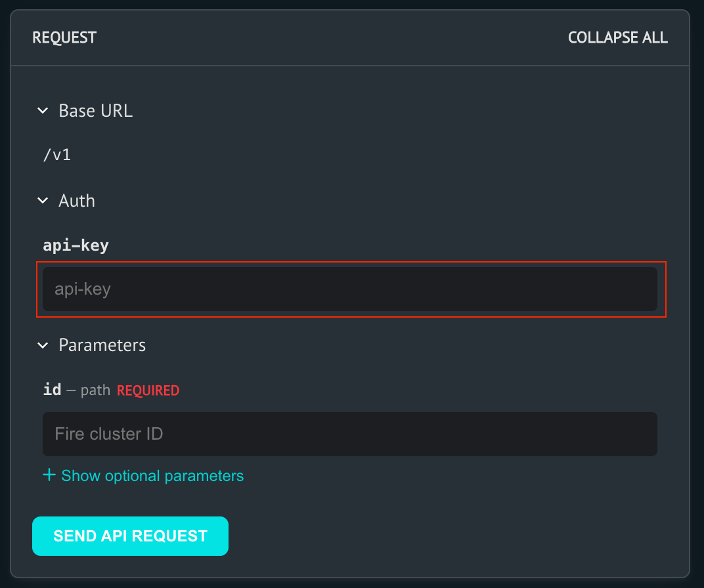Click the Base URL section title text
Screen dimensions: 704x588
[x=95, y=110]
